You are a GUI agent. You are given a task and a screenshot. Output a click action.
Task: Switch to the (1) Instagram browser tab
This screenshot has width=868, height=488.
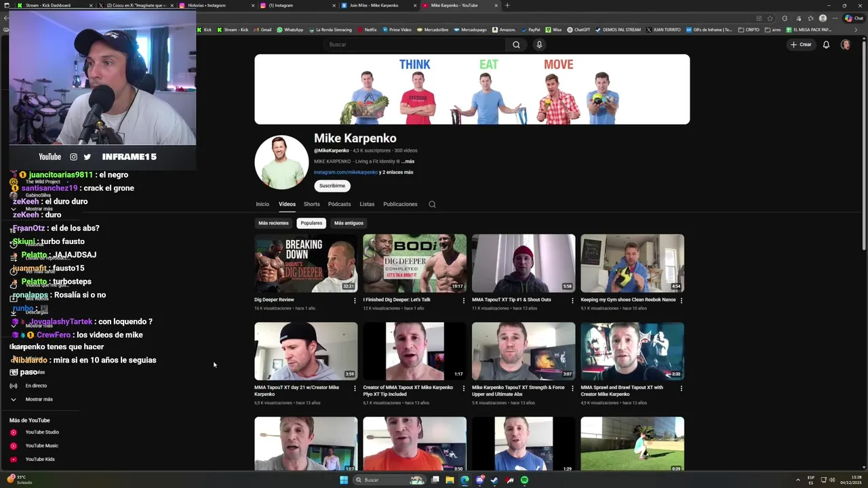(x=297, y=5)
